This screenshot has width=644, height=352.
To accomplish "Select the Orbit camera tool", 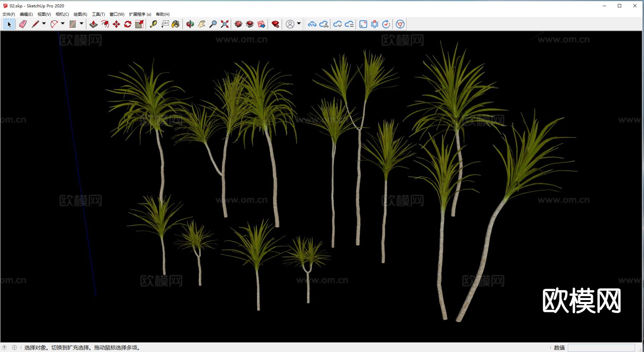I will coord(190,24).
